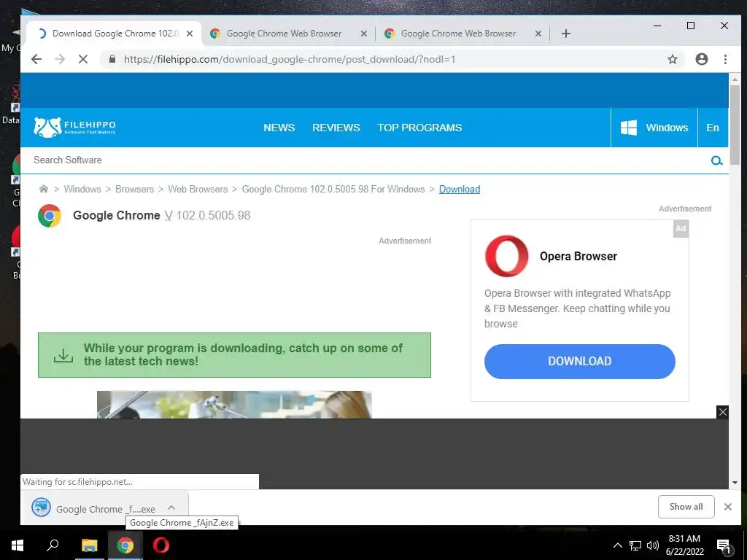
Task: Open TOP PROGRAMS menu item
Action: pos(419,128)
